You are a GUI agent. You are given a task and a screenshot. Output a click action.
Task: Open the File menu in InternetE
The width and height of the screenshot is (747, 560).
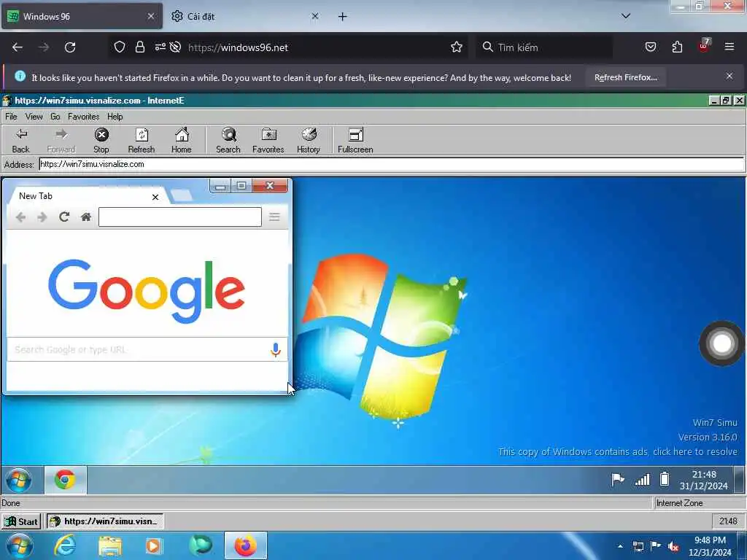tap(11, 117)
